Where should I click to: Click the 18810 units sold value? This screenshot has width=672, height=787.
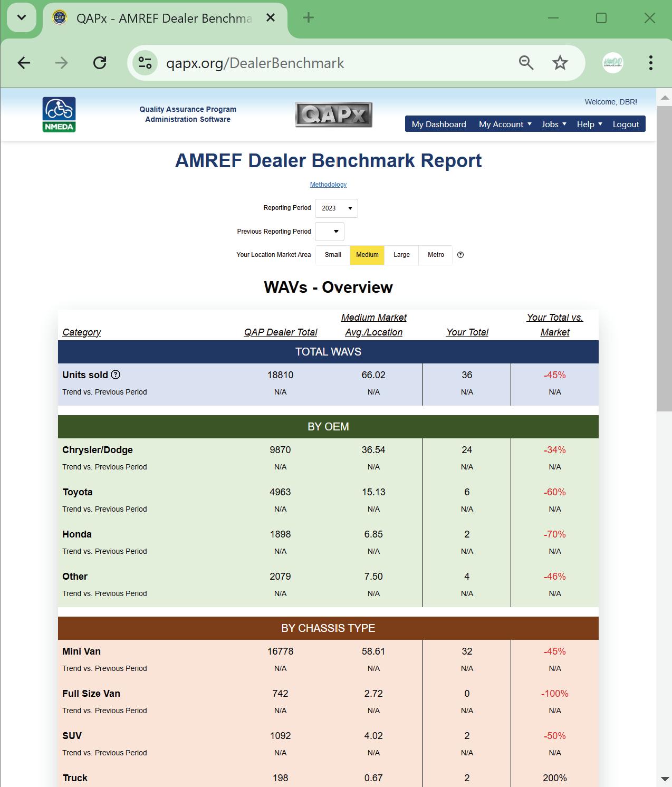click(280, 375)
